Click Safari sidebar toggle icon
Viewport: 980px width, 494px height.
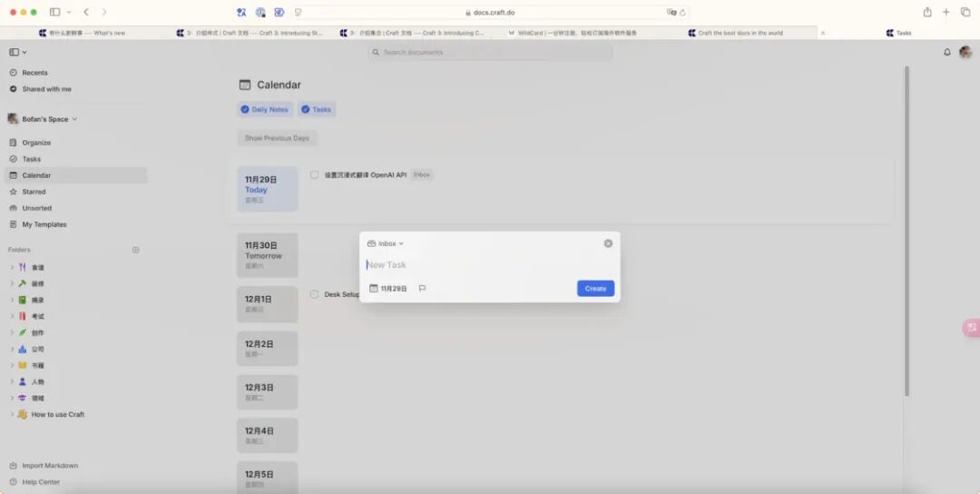coord(55,12)
